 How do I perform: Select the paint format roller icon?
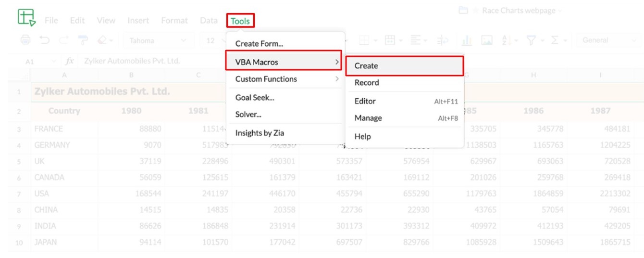84,40
